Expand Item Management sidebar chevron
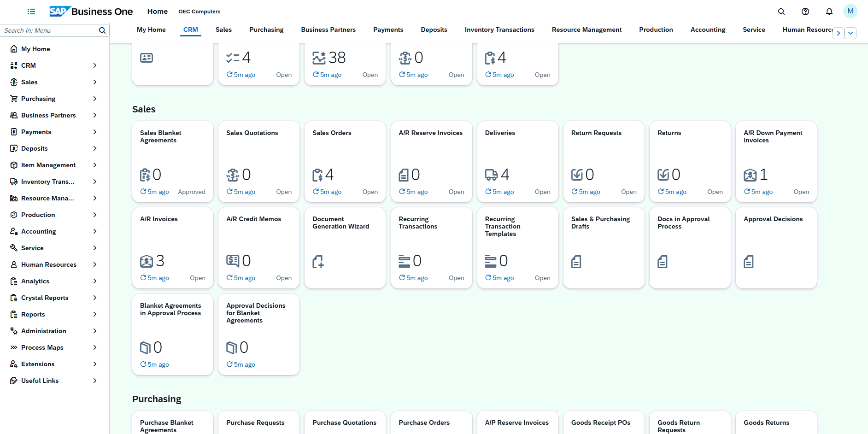 [x=95, y=165]
